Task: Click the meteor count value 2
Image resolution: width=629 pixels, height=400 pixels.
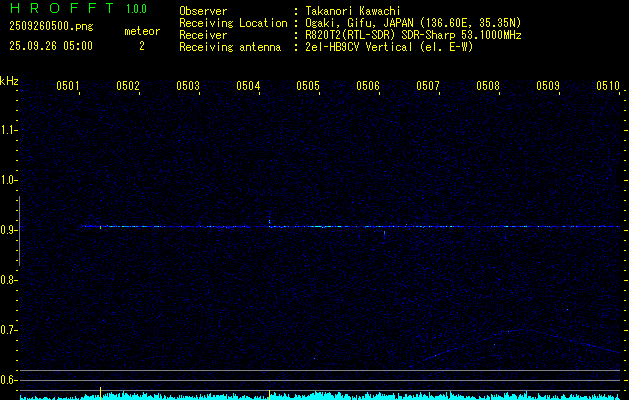Action: (142, 46)
